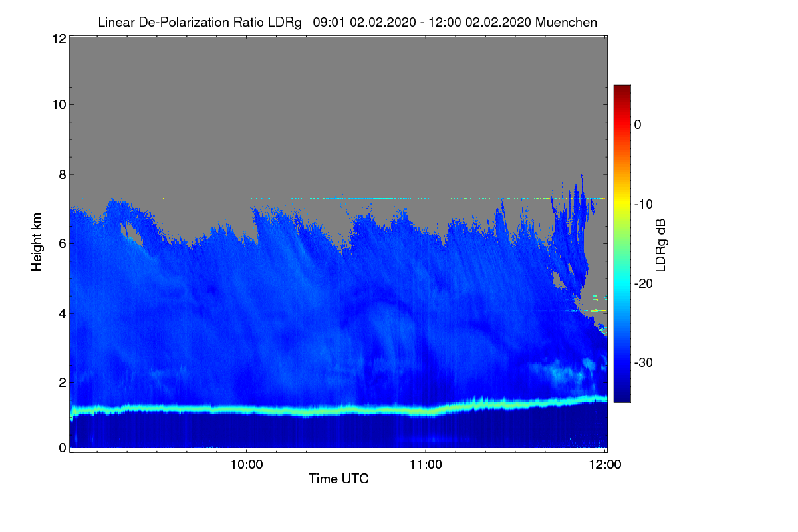Click the '10:00' time tick label
Screen dimensions: 798x532
pyautogui.click(x=246, y=465)
